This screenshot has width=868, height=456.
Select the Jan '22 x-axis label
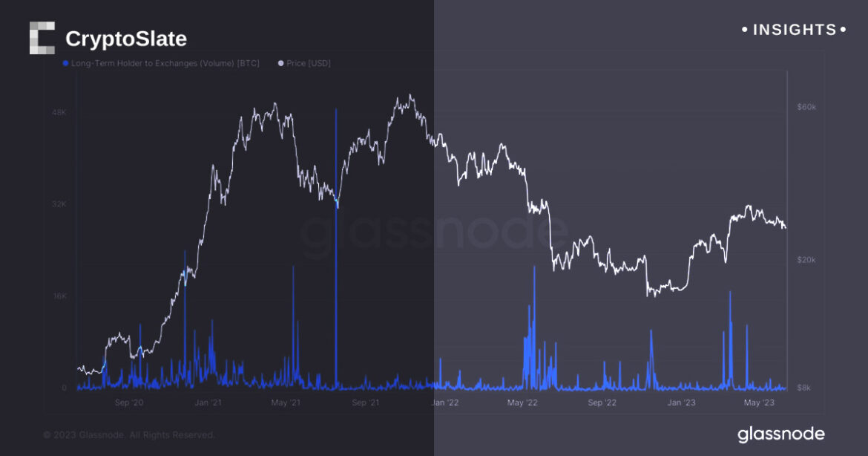coord(444,403)
